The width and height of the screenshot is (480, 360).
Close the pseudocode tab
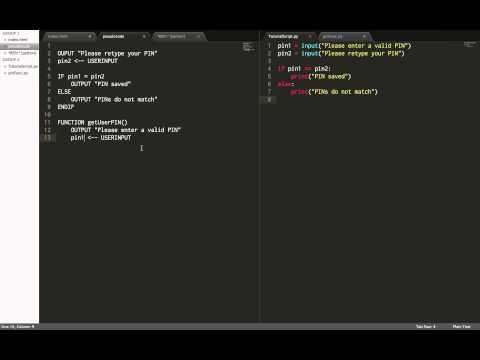pyautogui.click(x=144, y=36)
